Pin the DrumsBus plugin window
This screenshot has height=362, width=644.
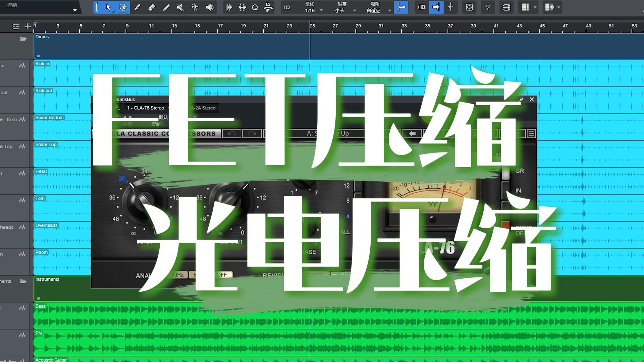click(521, 100)
